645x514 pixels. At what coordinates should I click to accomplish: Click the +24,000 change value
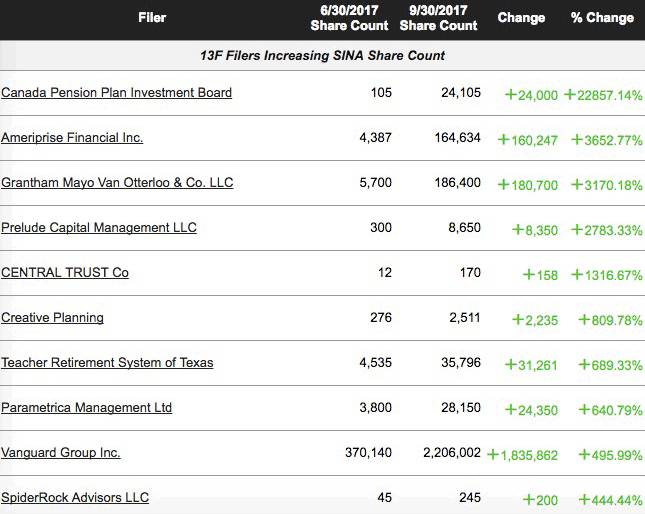531,95
